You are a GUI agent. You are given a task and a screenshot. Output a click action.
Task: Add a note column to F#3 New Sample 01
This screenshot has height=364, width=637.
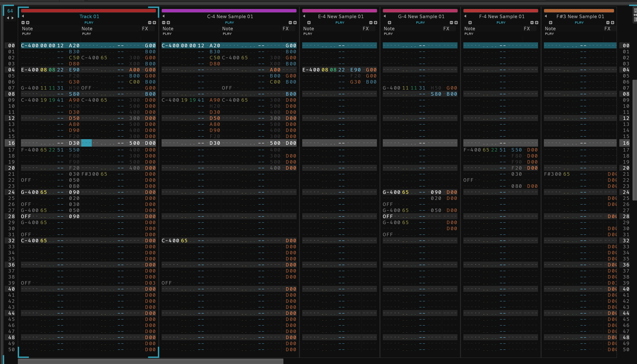pos(550,23)
